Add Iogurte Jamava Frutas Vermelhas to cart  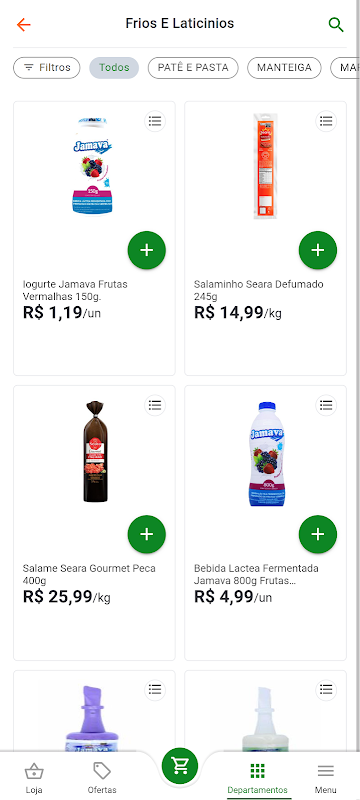(x=146, y=250)
